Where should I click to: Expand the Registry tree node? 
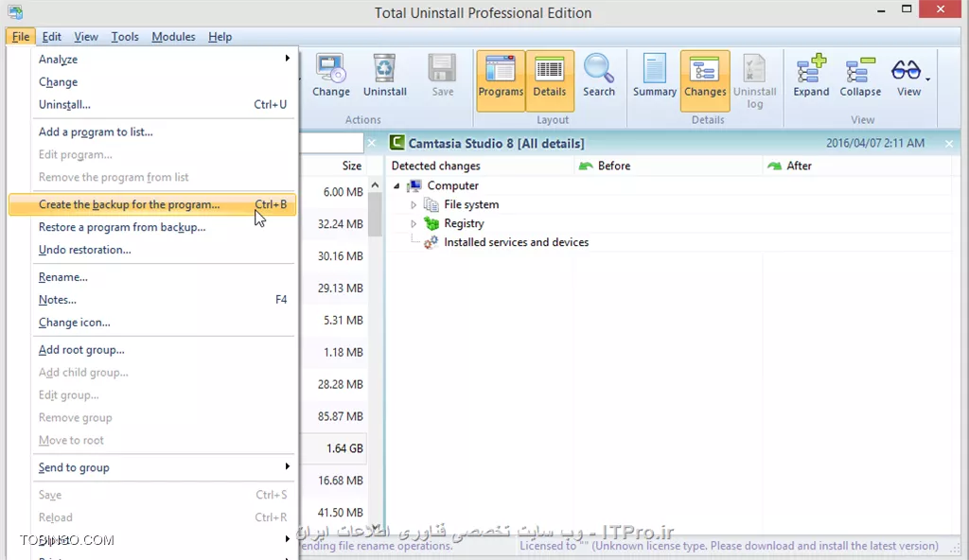point(414,223)
